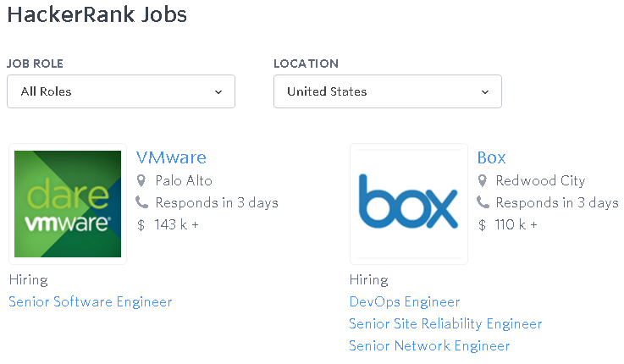Open DevOps Engineer job listing
The width and height of the screenshot is (624, 364).
coord(405,302)
